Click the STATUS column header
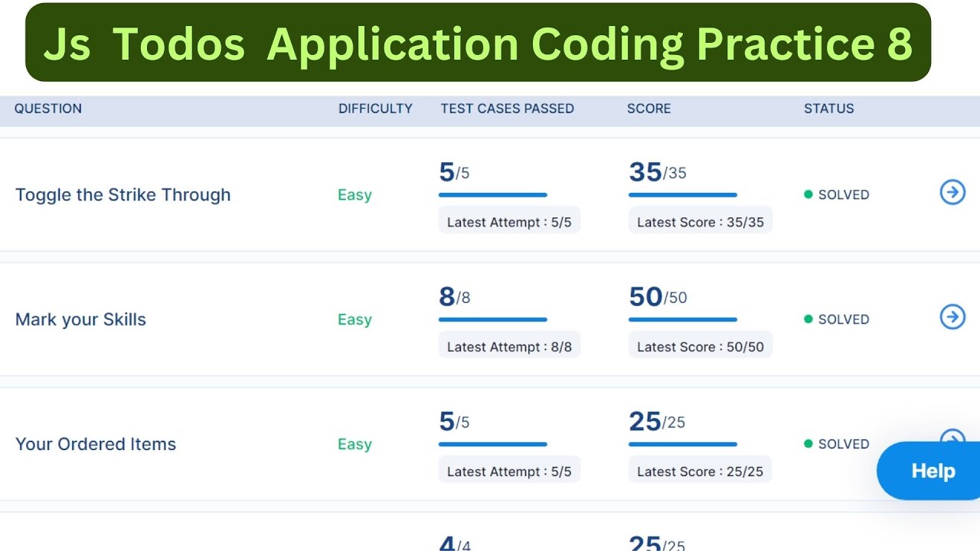980x551 pixels. pos(828,109)
